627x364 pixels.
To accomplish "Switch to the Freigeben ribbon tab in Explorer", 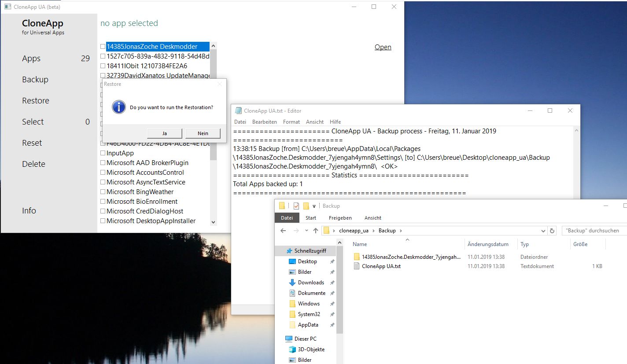I will [340, 218].
